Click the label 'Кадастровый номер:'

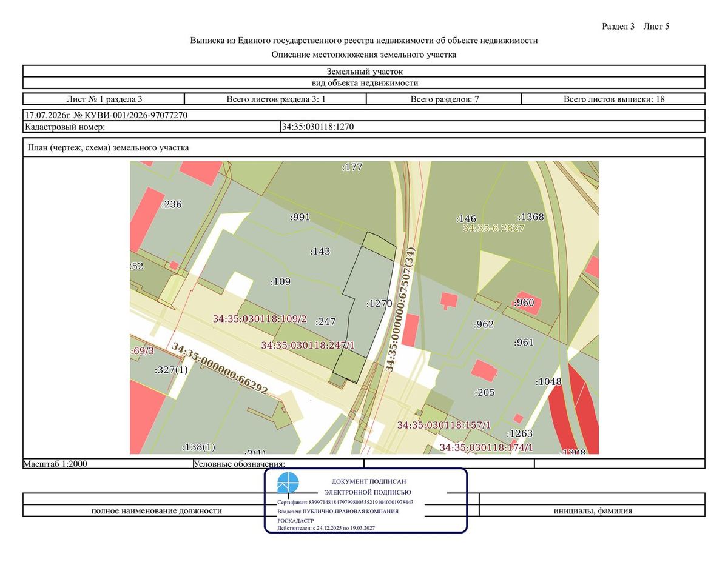tap(65, 127)
